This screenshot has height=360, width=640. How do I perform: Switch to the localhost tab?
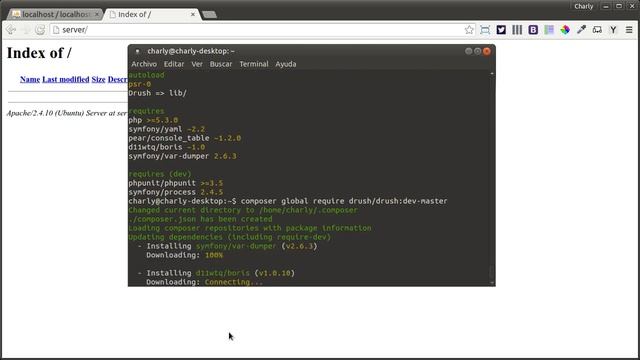tap(55, 14)
